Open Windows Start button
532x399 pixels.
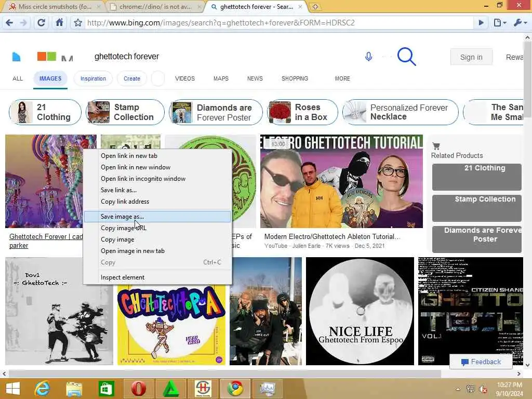tap(13, 389)
